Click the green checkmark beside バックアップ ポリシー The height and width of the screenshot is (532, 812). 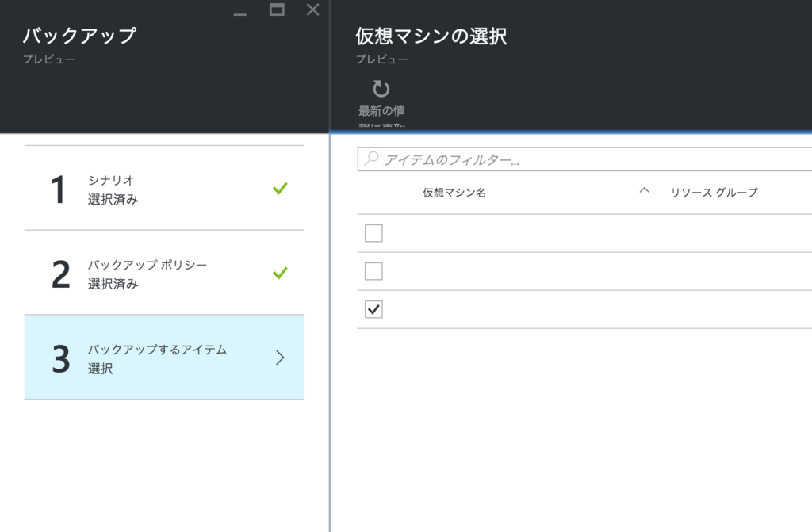tap(280, 273)
